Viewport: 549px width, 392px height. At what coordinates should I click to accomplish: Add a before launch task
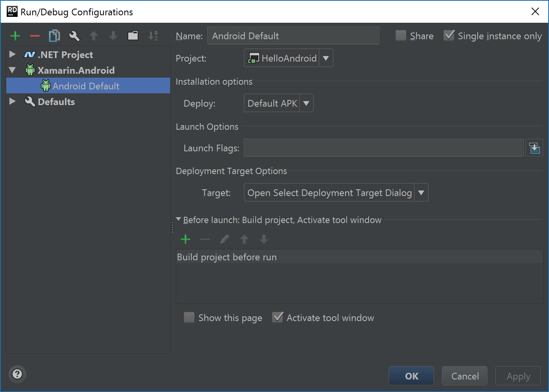pos(185,239)
